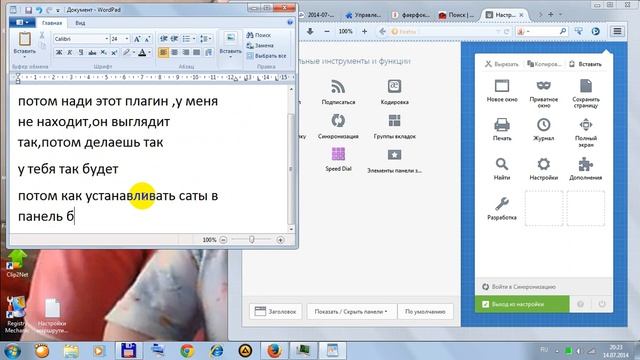Zoom in with WordPad plus button
Screen dimensions: 640x360
coord(280,240)
